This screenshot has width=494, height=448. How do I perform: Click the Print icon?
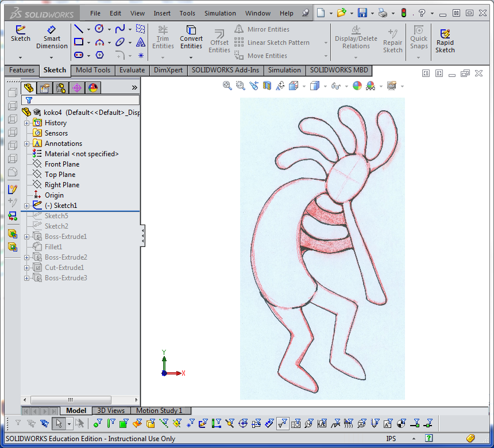coord(383,13)
